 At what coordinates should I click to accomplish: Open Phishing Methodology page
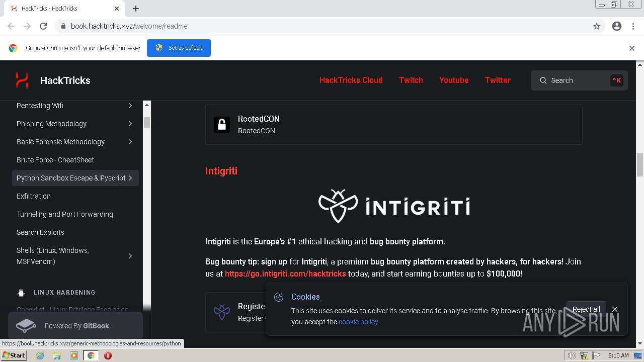click(x=51, y=124)
